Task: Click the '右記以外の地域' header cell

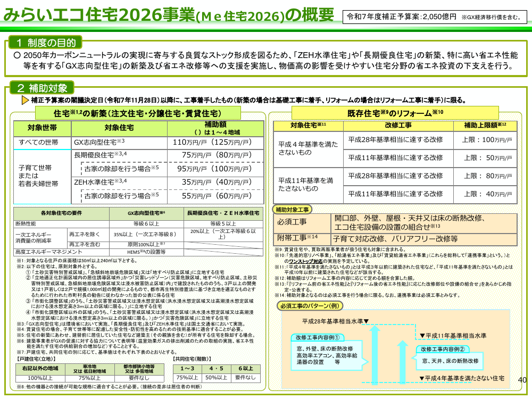Action: point(40,369)
